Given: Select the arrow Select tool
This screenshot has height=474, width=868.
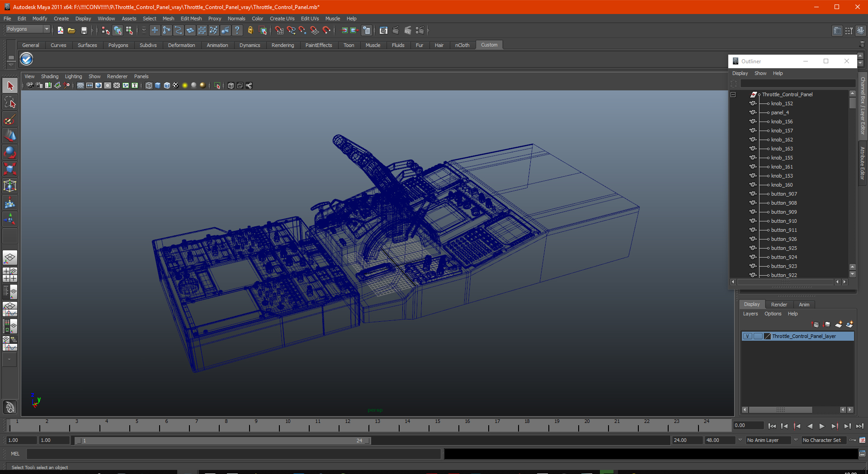Looking at the screenshot, I should click(x=10, y=85).
